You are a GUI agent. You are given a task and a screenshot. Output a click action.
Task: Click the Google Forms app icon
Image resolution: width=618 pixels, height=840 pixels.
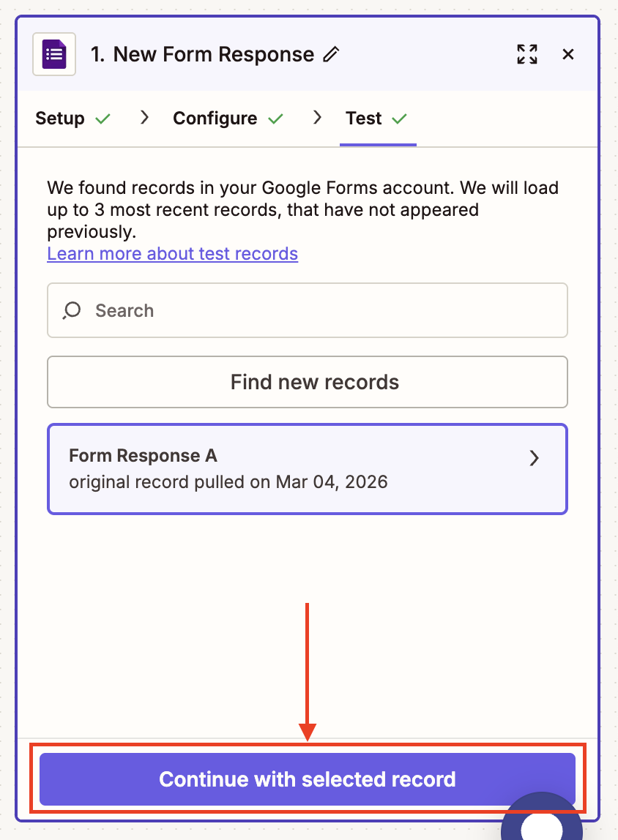54,54
